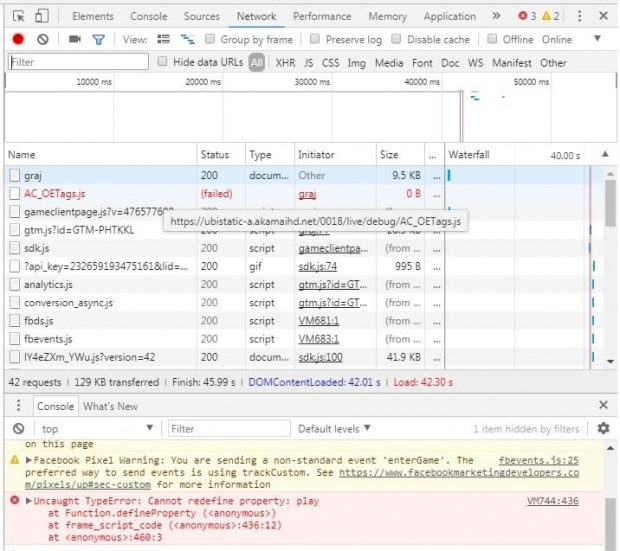Clear network log with the circle-slash icon
The image size is (620, 551).
click(43, 39)
